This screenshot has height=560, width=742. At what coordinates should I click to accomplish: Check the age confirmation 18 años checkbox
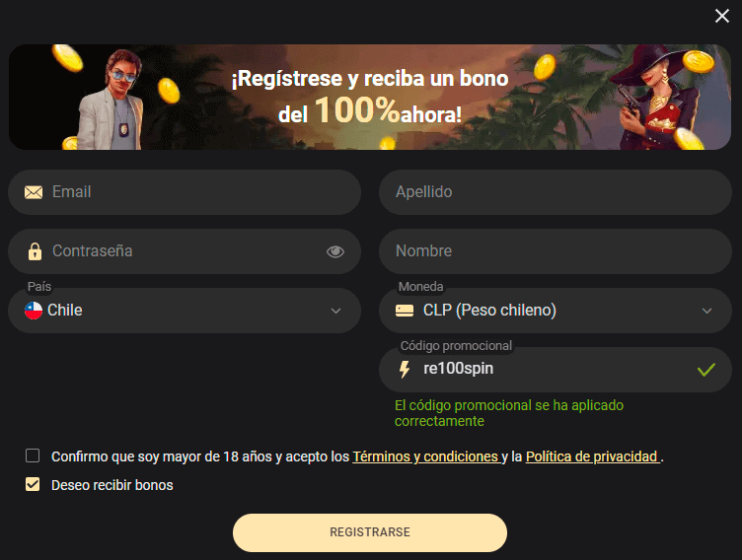pyautogui.click(x=33, y=455)
